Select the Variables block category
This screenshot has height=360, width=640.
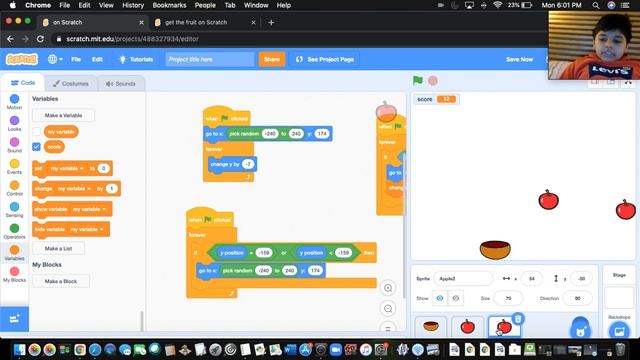(14, 253)
